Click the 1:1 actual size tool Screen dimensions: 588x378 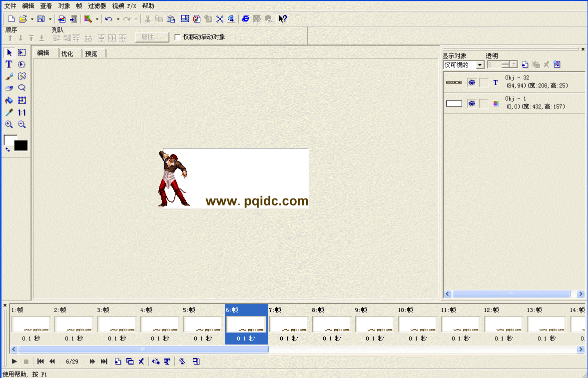[x=22, y=112]
